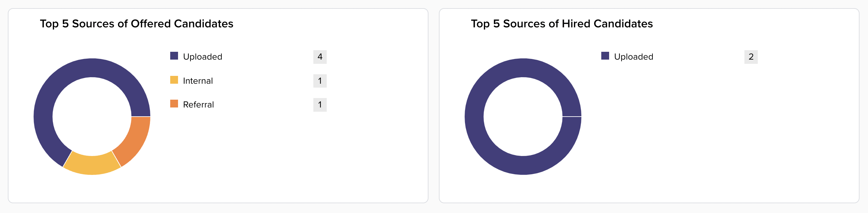This screenshot has width=868, height=213.
Task: Select the Internal legend label
Action: pos(198,81)
